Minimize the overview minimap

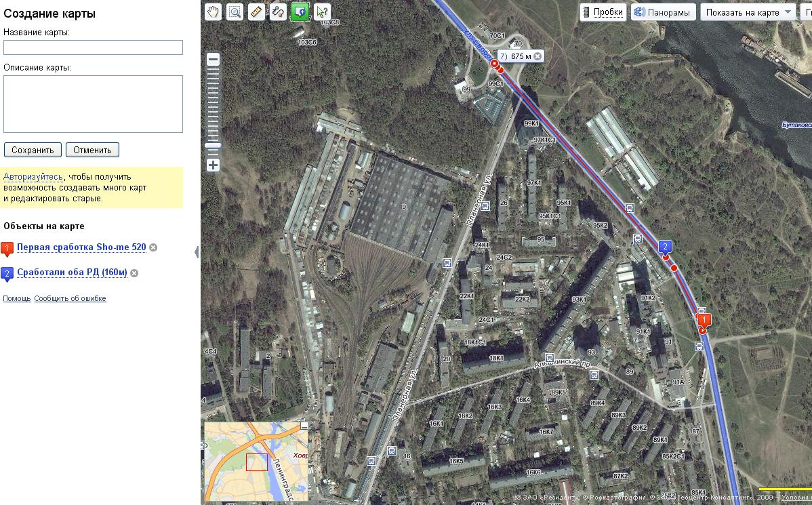click(x=304, y=426)
